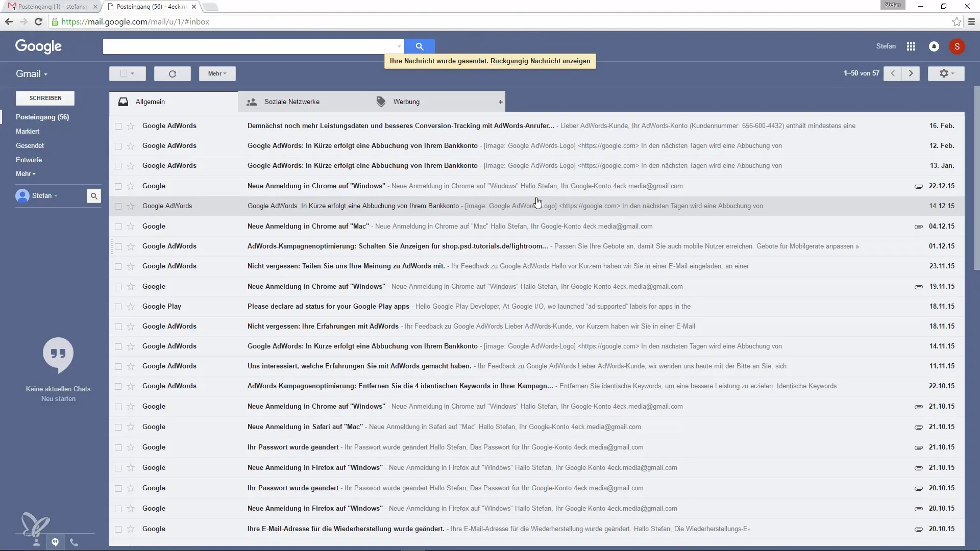Viewport: 980px width, 551px height.
Task: Open the Chrome menu hamburger
Action: click(971, 22)
